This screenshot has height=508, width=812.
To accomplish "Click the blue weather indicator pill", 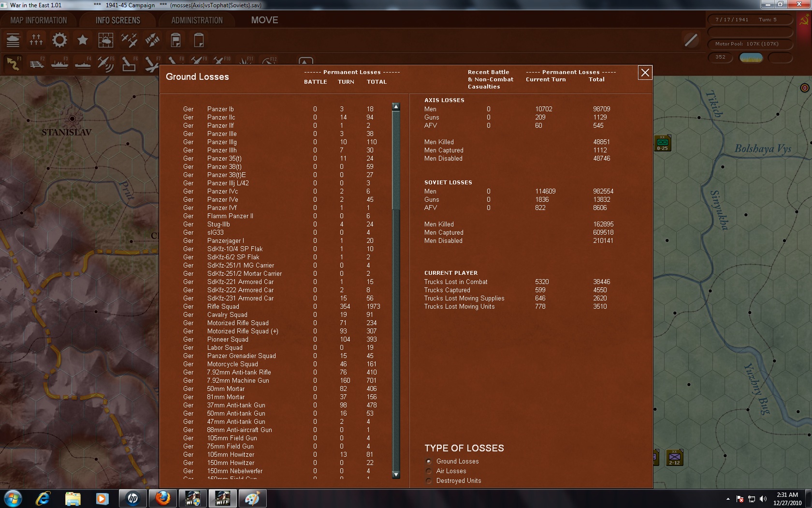I will [x=751, y=58].
